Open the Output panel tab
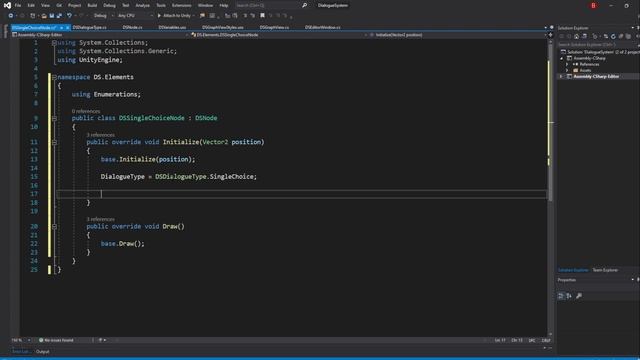The height and width of the screenshot is (360, 640). 42,351
